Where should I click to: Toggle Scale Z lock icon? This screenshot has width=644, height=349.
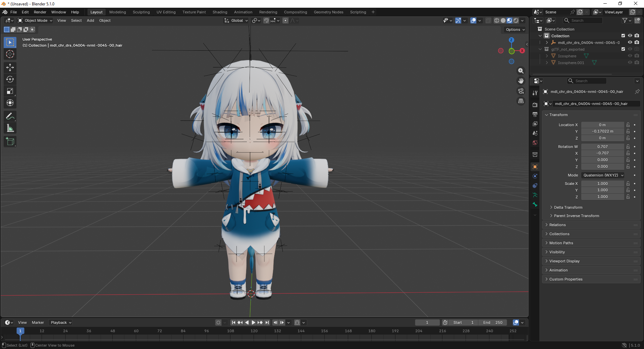coord(628,197)
